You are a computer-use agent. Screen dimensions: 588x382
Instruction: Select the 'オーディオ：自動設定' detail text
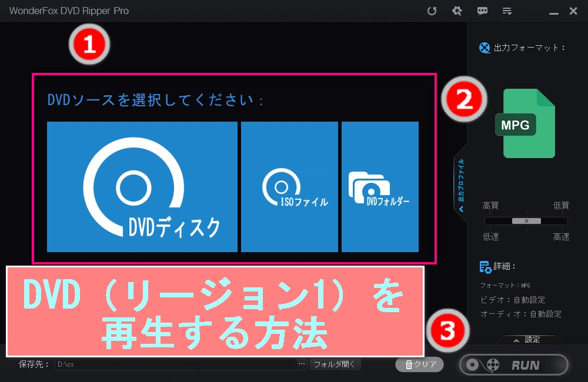coord(521,314)
